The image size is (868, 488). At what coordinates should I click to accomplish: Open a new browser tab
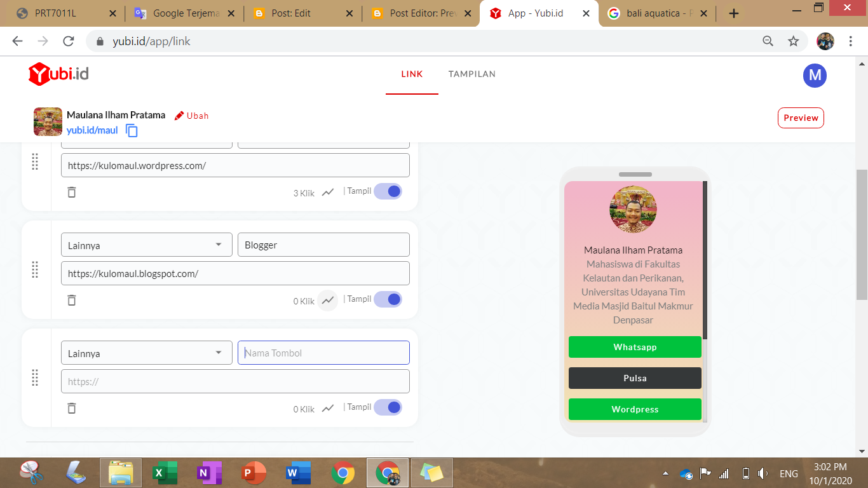pyautogui.click(x=734, y=13)
